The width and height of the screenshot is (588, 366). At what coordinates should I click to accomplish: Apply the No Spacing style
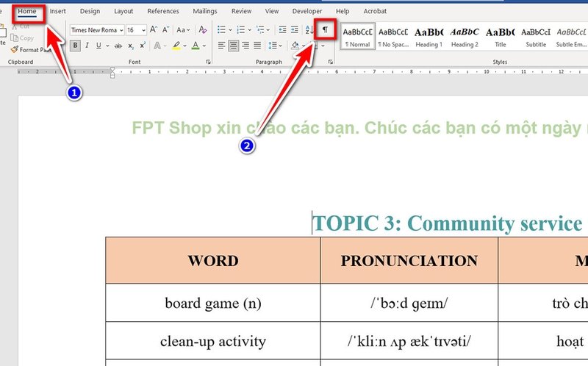[393, 37]
